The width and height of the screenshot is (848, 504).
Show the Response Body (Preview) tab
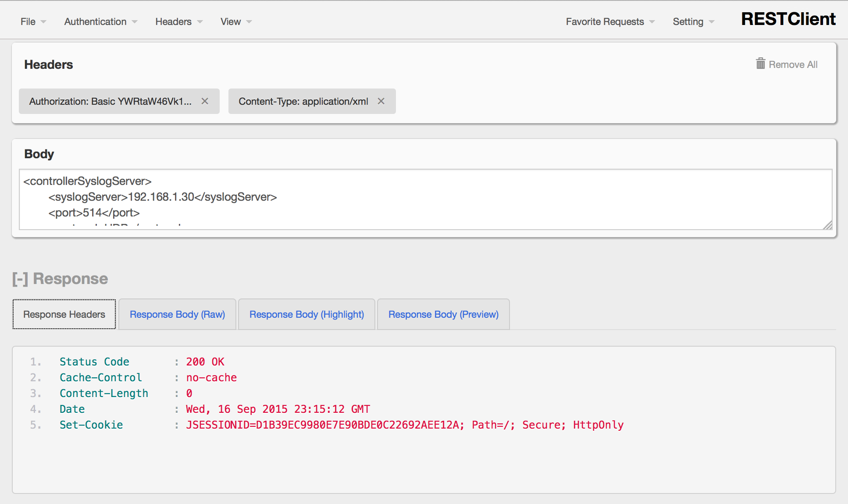coord(443,314)
